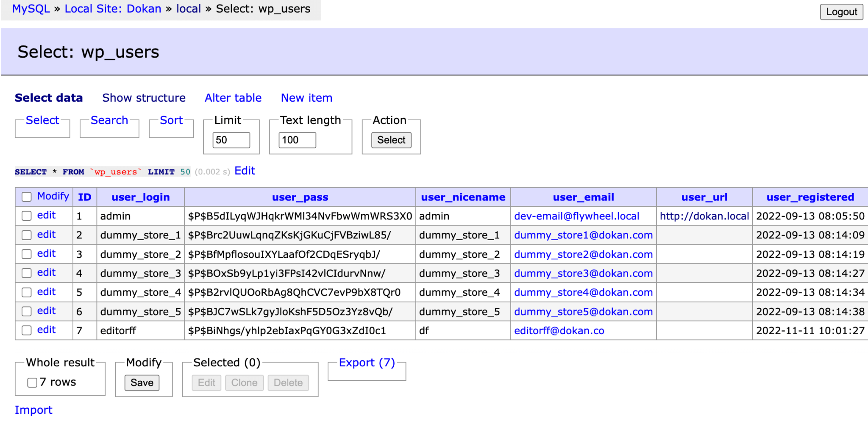The image size is (868, 421).
Task: Go to Alter table
Action: pyautogui.click(x=233, y=98)
